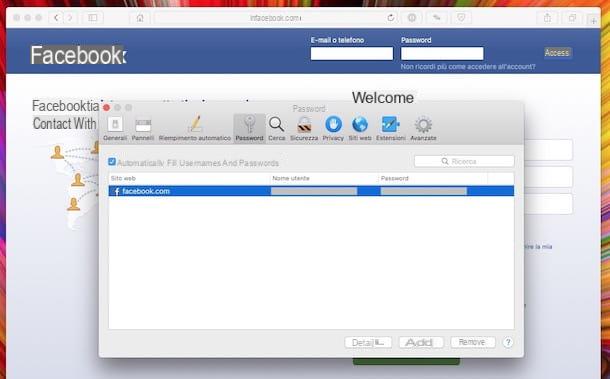The height and width of the screenshot is (379, 610).
Task: Open the Estensioni preferences pane
Action: 391,128
